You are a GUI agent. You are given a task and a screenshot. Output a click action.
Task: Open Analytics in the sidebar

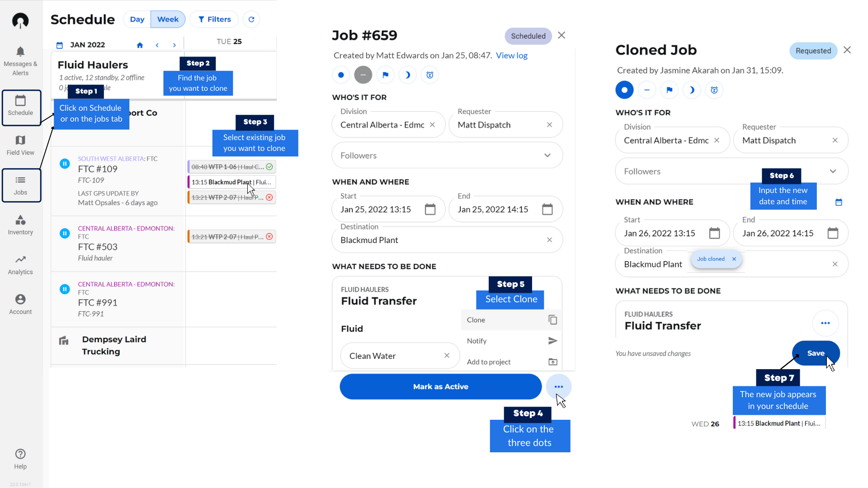[x=20, y=264]
